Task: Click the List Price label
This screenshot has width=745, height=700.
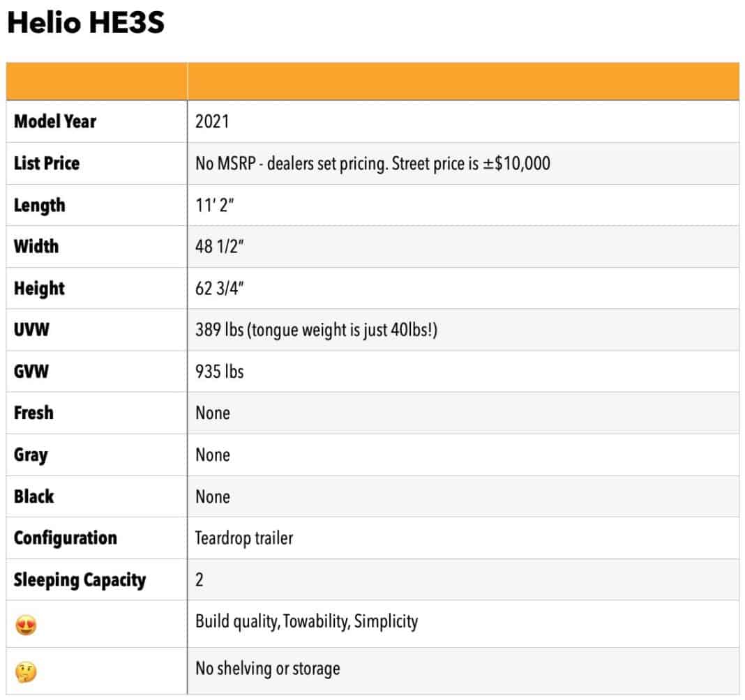Action: (x=47, y=163)
